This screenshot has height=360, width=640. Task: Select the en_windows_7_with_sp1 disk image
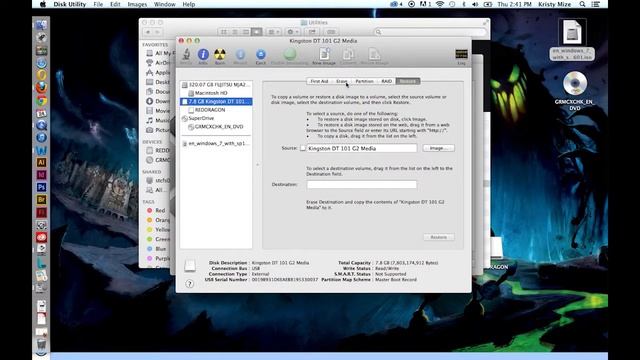pyautogui.click(x=216, y=143)
